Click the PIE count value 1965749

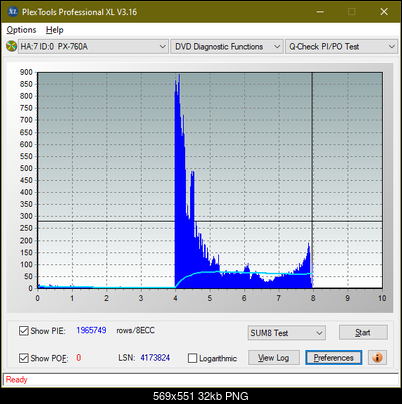tap(91, 330)
